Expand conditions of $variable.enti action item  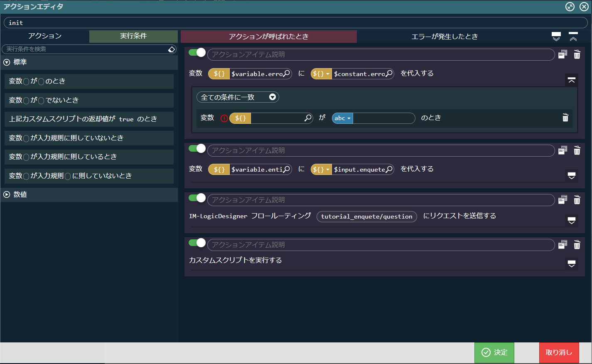[x=572, y=176]
